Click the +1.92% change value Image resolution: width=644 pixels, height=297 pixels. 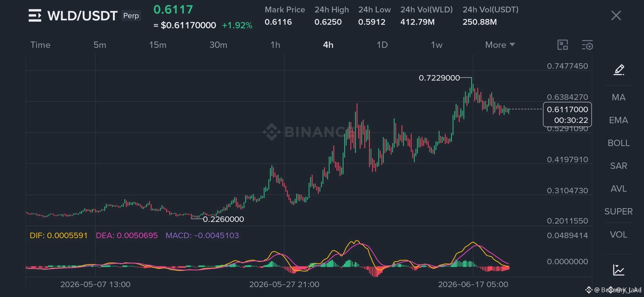pyautogui.click(x=237, y=25)
